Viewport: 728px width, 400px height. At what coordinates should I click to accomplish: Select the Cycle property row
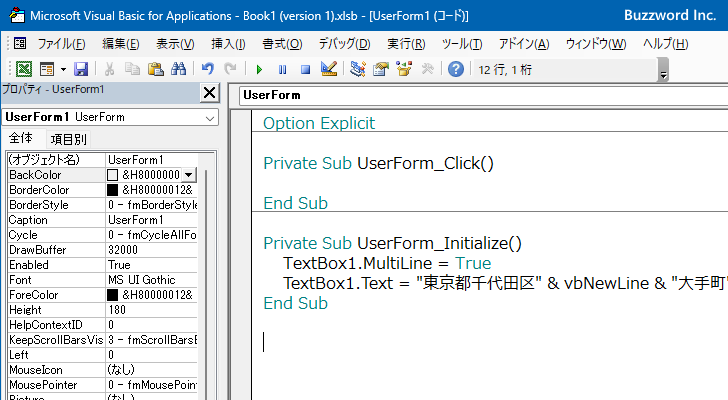click(x=103, y=235)
